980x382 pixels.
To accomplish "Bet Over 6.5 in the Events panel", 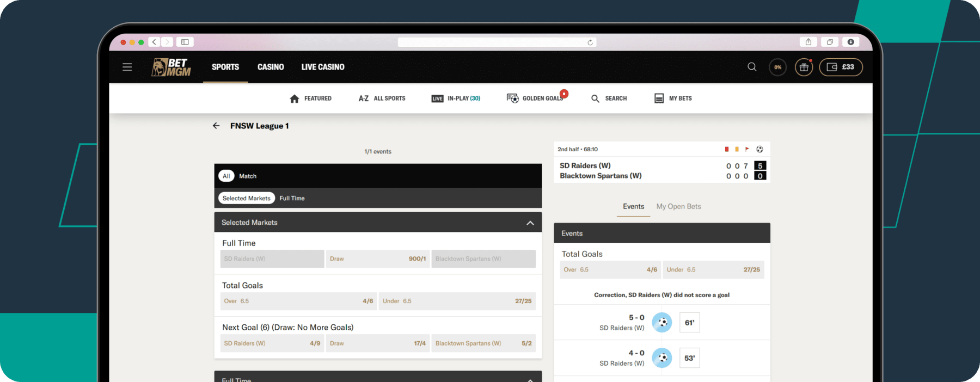I will pos(610,270).
